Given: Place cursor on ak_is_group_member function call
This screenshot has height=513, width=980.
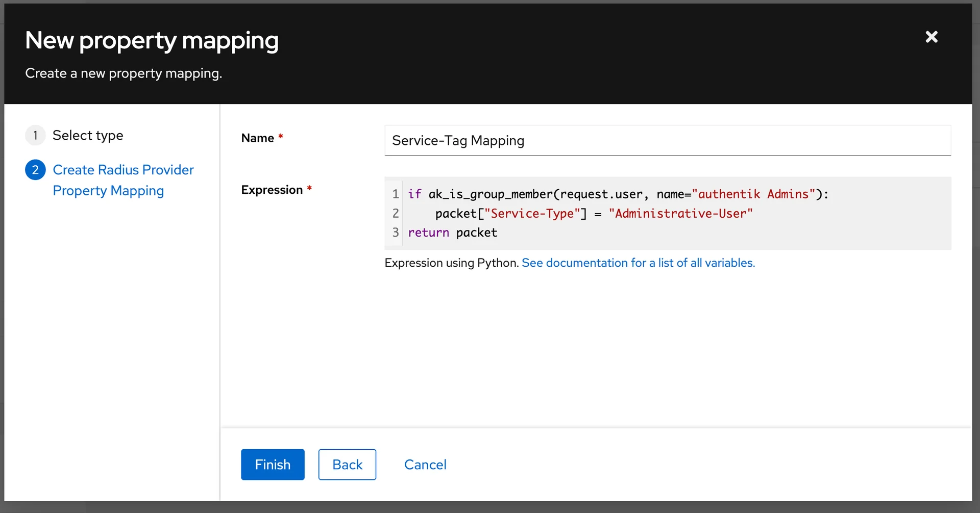Looking at the screenshot, I should point(490,194).
